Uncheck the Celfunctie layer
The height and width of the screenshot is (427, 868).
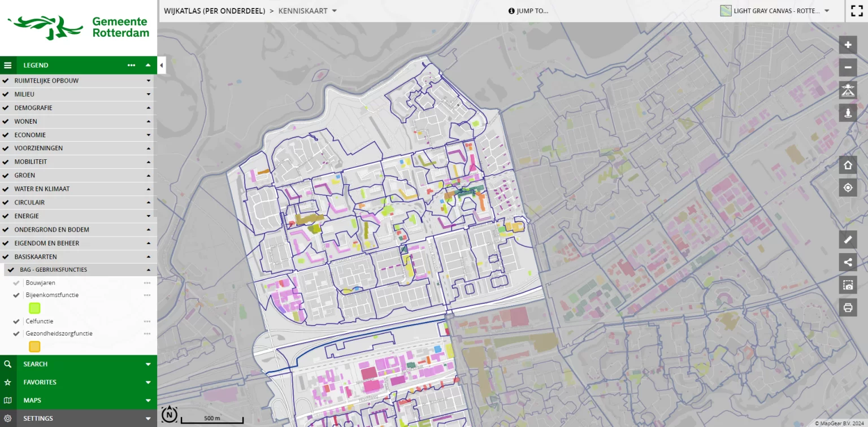(17, 321)
